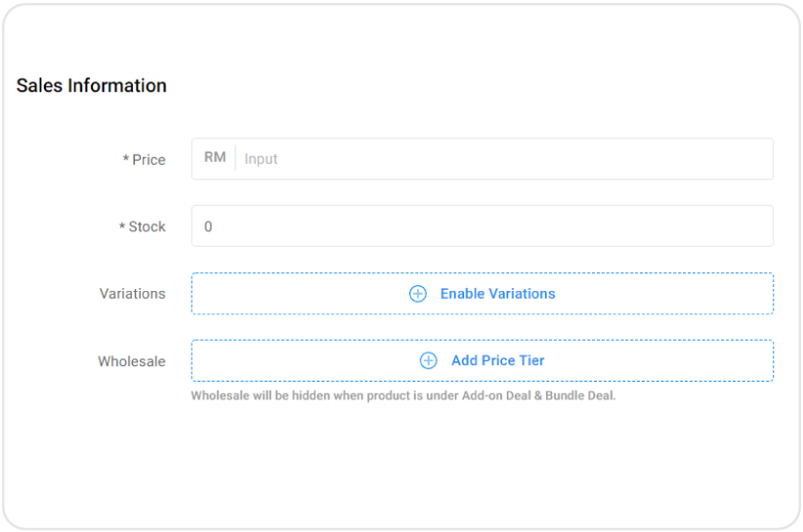Click the Input placeholder in Price

(261, 159)
